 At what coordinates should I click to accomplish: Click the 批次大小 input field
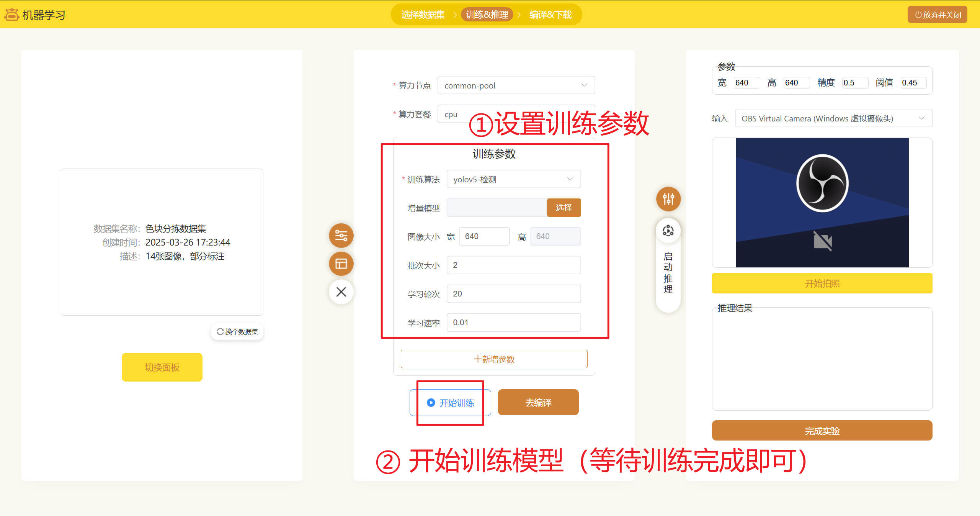point(513,265)
